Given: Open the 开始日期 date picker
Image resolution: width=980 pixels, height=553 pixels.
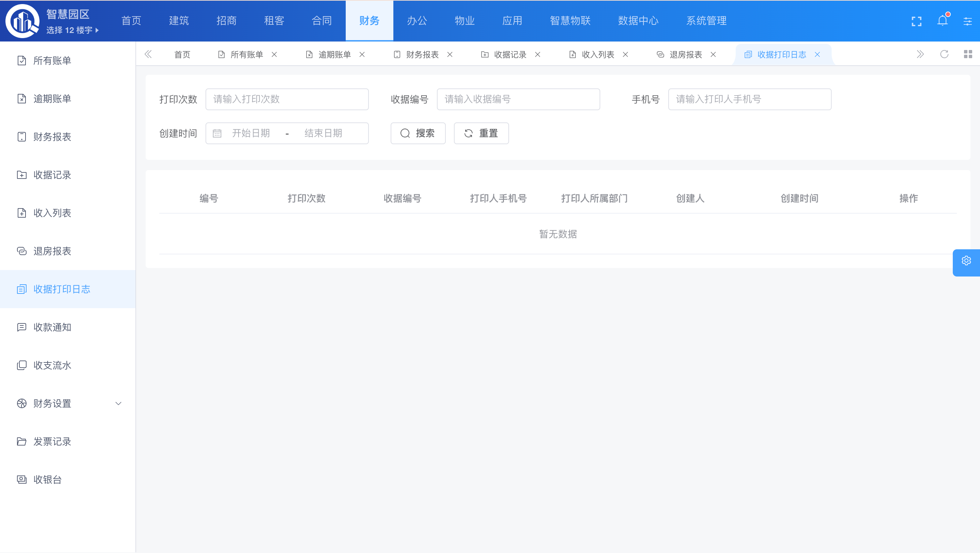Looking at the screenshot, I should click(251, 134).
